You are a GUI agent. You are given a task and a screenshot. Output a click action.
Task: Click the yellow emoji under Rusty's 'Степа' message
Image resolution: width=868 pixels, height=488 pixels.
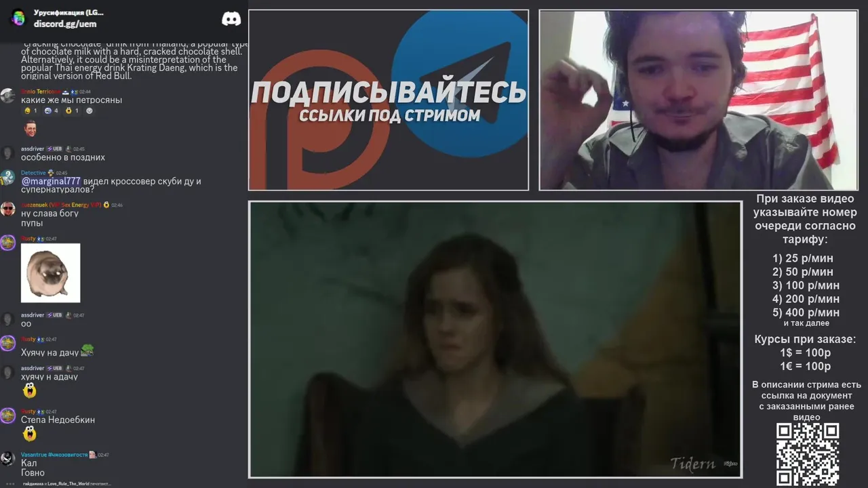click(x=29, y=434)
